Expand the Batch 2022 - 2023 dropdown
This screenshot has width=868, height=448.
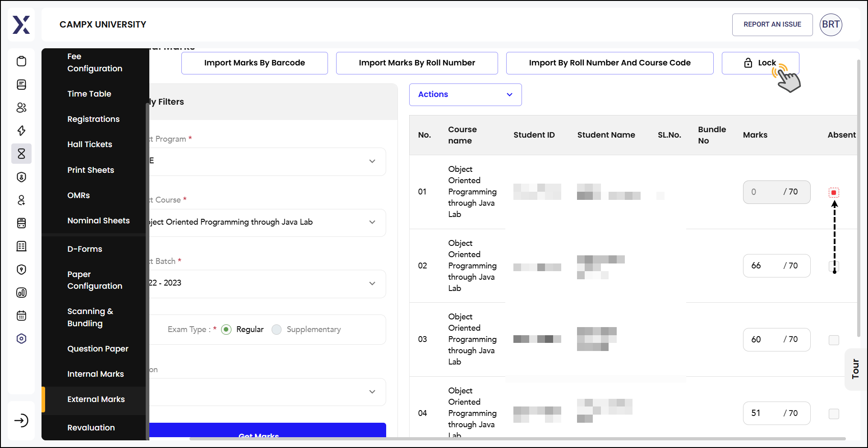click(267, 284)
